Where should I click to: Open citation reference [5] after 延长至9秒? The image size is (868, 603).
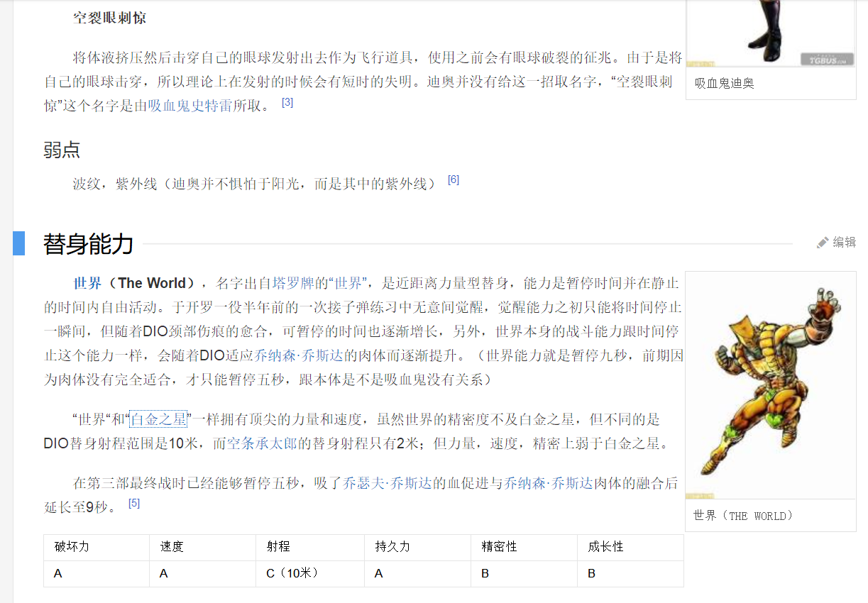[134, 503]
